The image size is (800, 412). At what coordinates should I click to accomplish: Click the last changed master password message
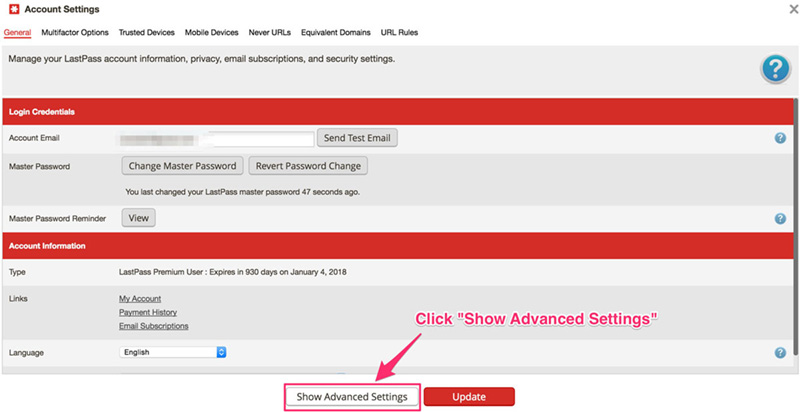pyautogui.click(x=243, y=192)
